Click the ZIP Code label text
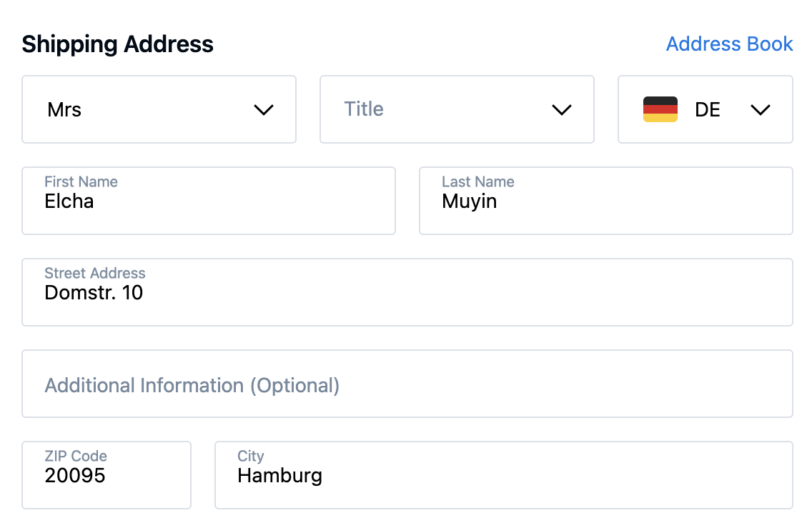The height and width of the screenshot is (523, 812). [75, 457]
